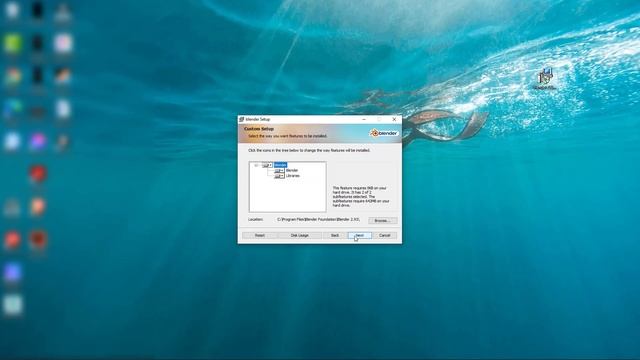Click the Blender logo in the header banner
This screenshot has height=360, width=640.
(x=384, y=133)
